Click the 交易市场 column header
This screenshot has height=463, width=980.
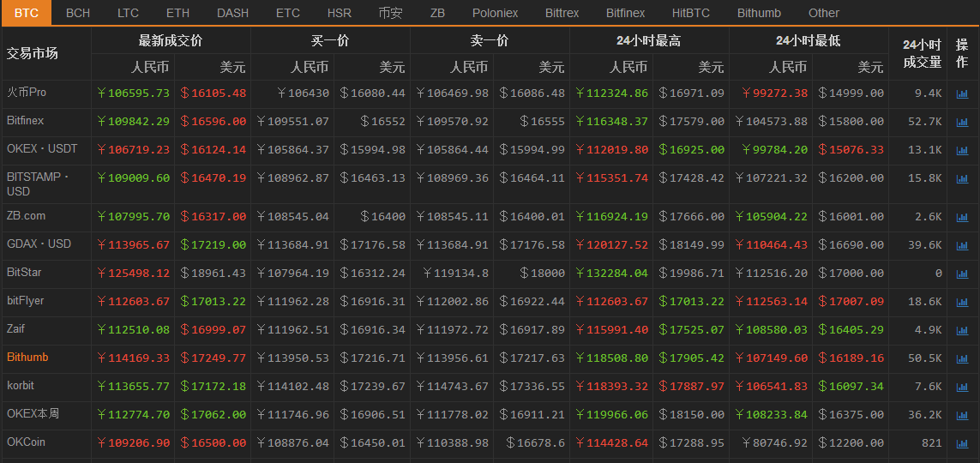click(32, 53)
